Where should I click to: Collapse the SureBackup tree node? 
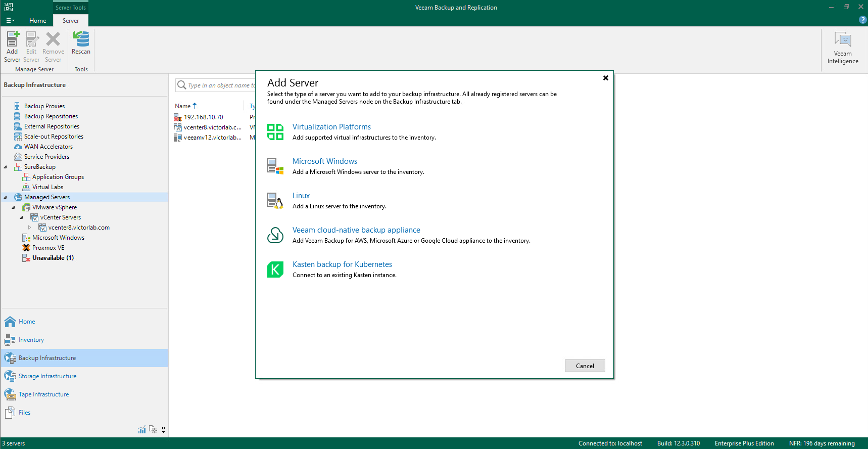click(6, 167)
